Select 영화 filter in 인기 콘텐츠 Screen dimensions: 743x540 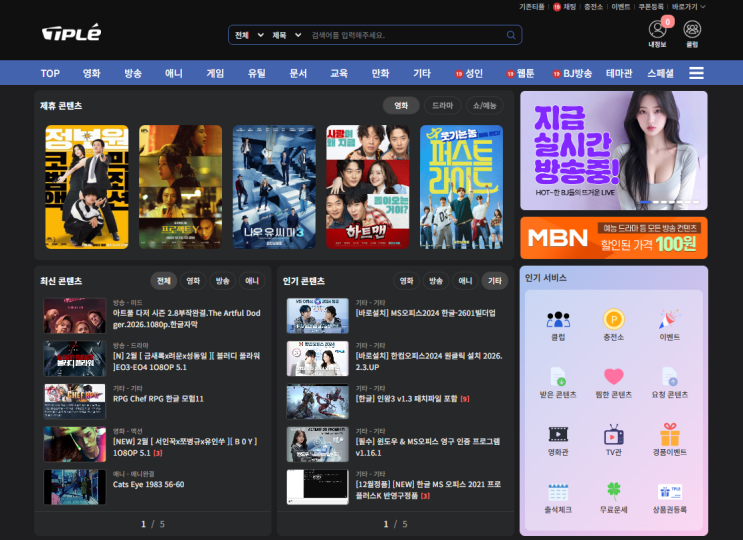(407, 281)
